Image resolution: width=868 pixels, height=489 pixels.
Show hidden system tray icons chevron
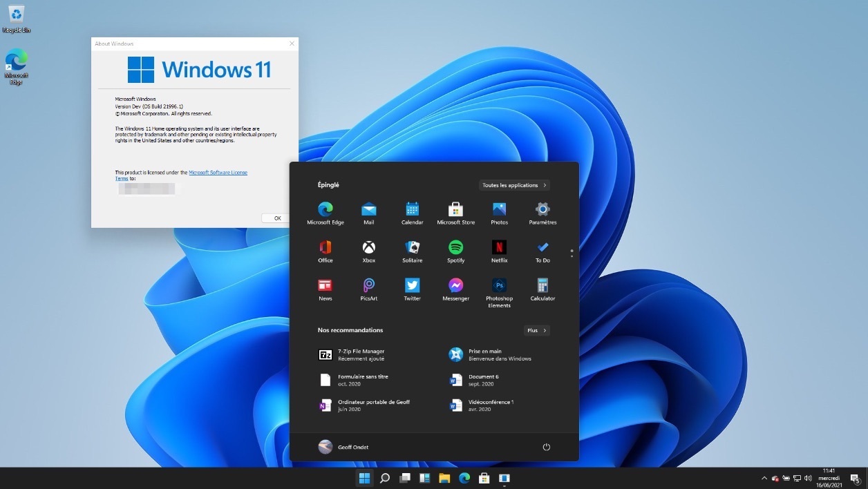tap(764, 478)
